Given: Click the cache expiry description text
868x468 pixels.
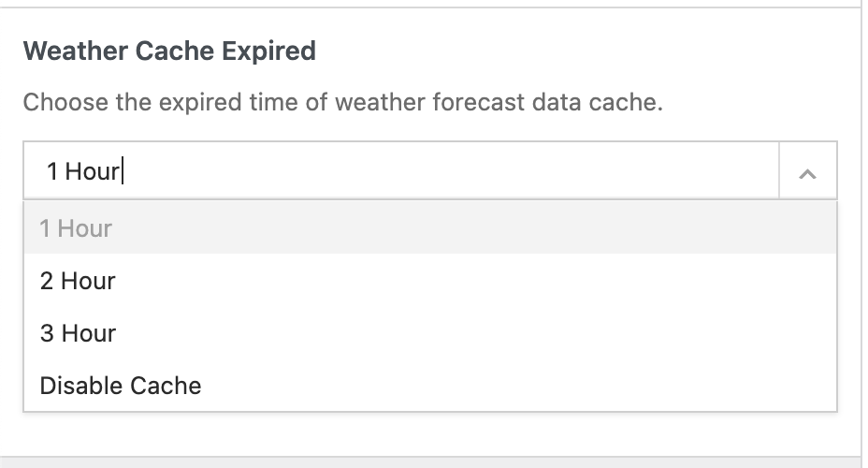Looking at the screenshot, I should pyautogui.click(x=342, y=102).
